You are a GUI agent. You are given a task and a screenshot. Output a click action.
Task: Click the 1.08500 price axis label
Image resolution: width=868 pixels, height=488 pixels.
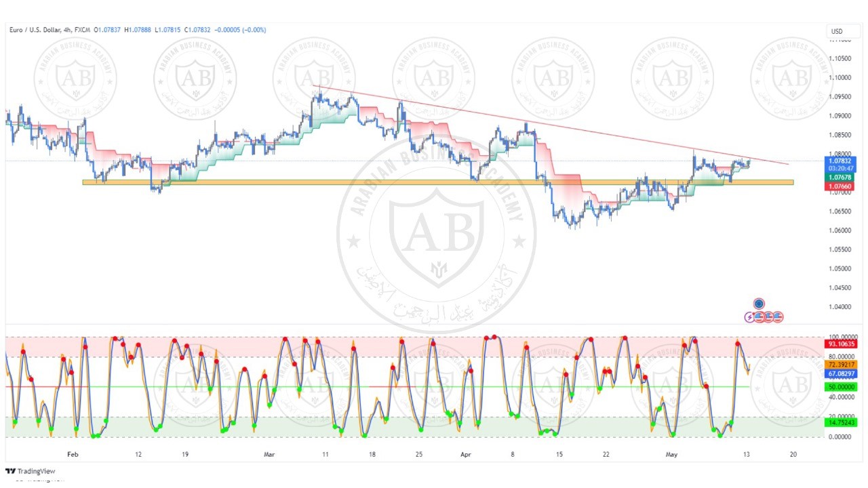click(840, 135)
